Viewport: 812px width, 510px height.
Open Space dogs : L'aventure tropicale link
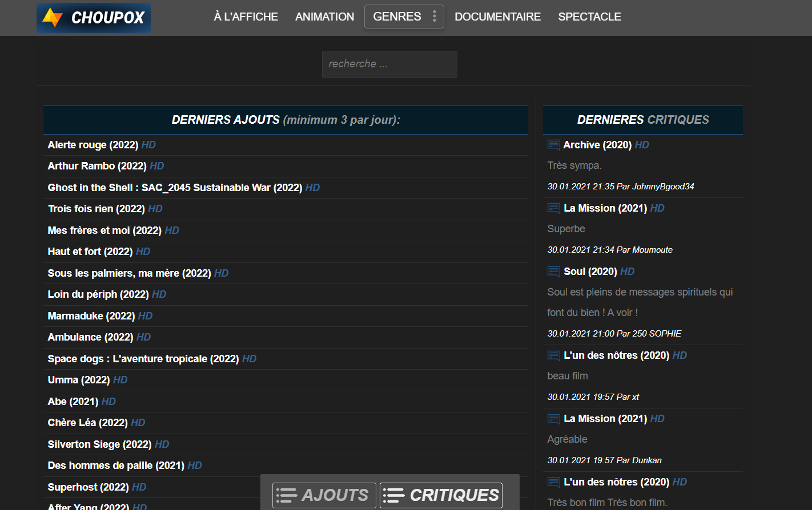pos(143,359)
